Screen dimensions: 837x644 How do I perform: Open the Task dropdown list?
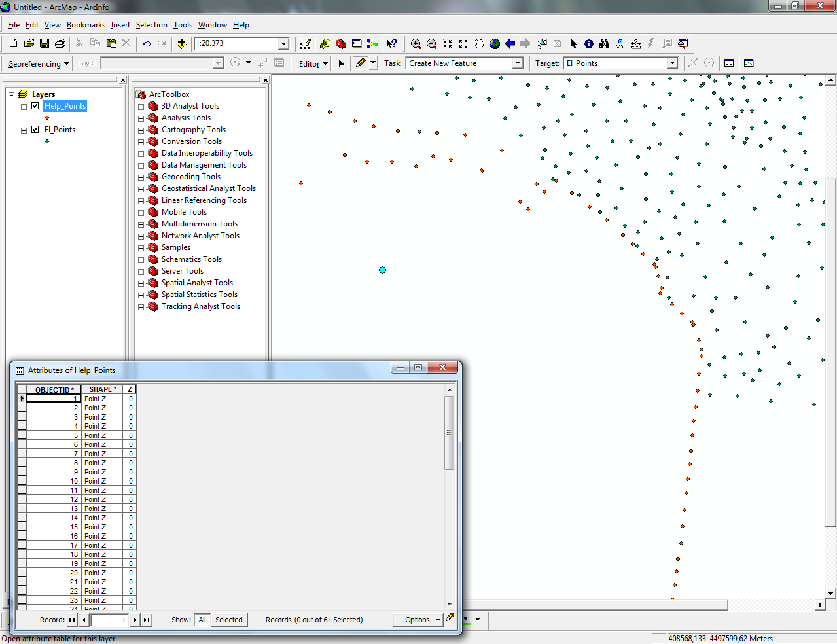518,63
